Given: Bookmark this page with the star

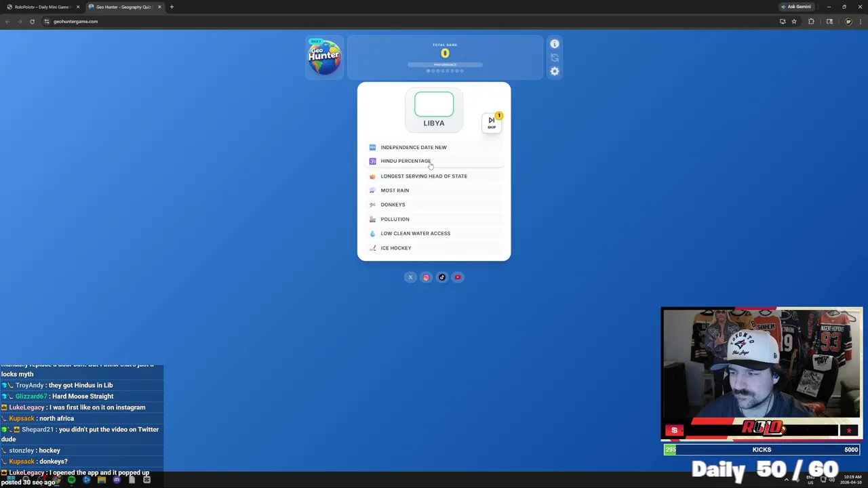Looking at the screenshot, I should point(794,21).
